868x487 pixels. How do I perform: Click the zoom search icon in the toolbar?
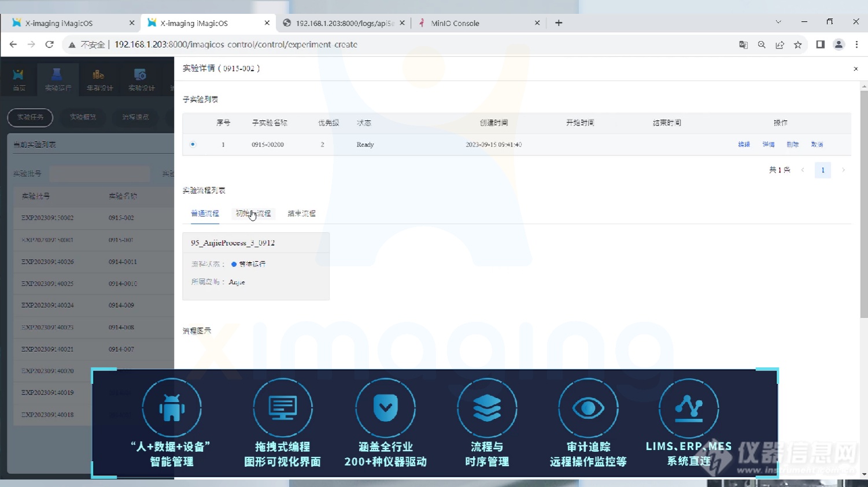click(x=761, y=44)
